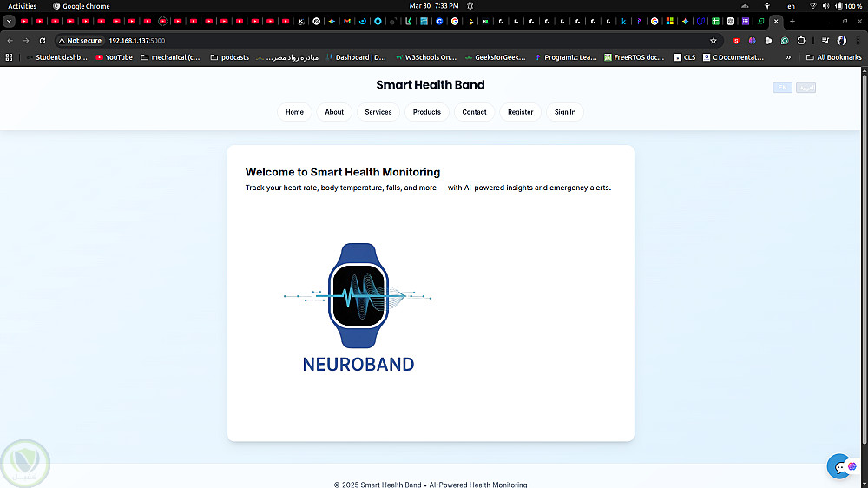Open the Arabic-titled bookmark

tap(287, 57)
